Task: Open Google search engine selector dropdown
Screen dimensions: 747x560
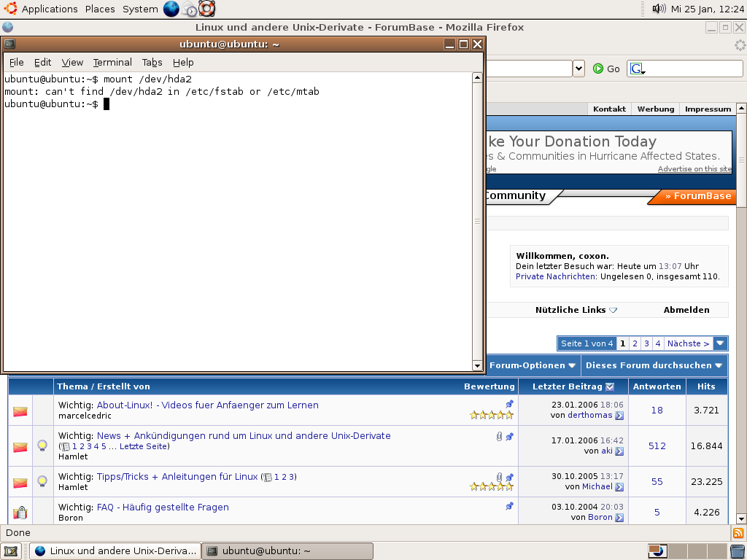Action: tap(638, 69)
